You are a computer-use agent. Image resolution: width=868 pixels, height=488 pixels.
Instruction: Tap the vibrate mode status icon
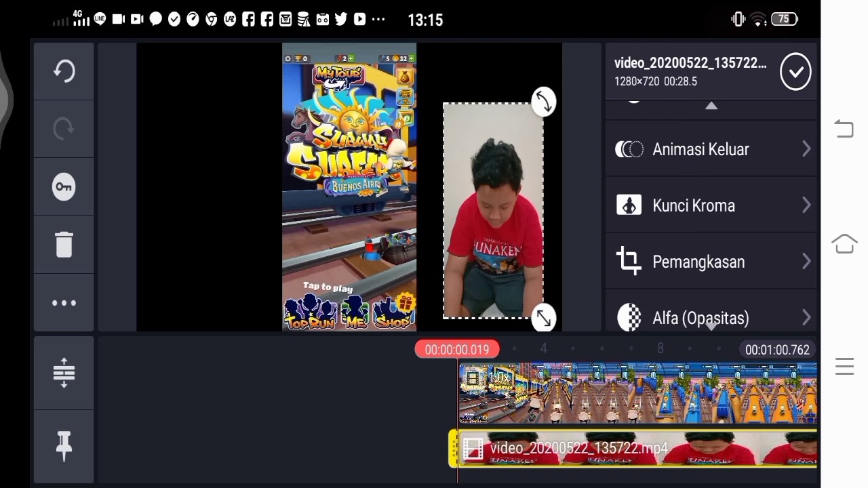point(738,20)
